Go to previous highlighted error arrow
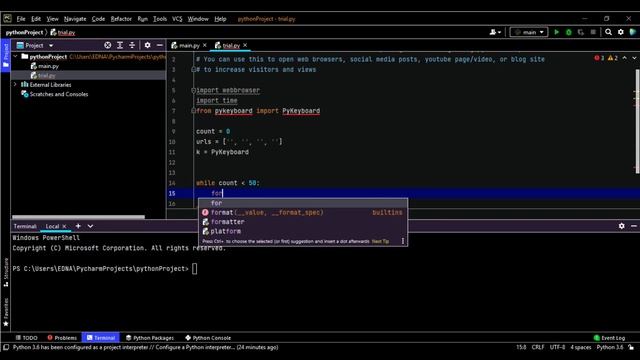 point(624,58)
